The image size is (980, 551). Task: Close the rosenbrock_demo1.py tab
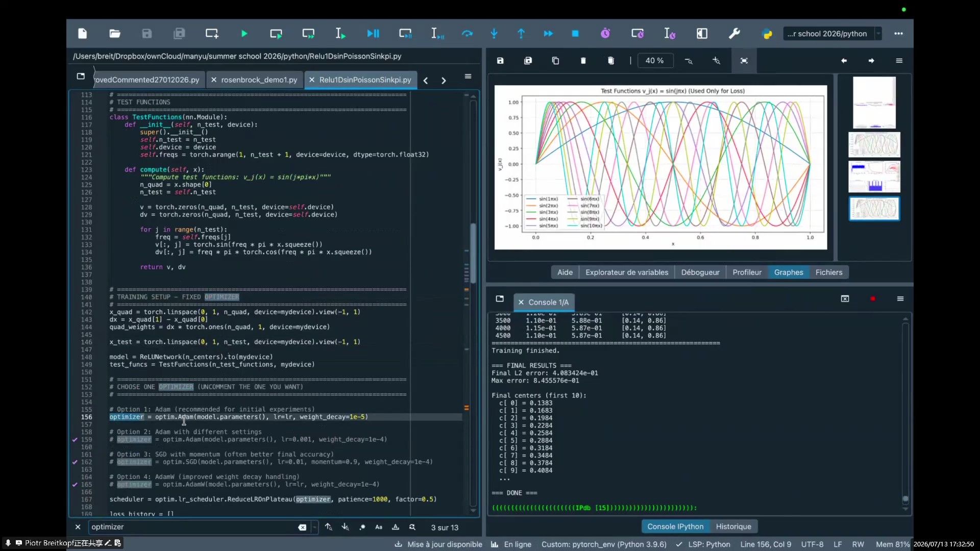click(x=214, y=80)
